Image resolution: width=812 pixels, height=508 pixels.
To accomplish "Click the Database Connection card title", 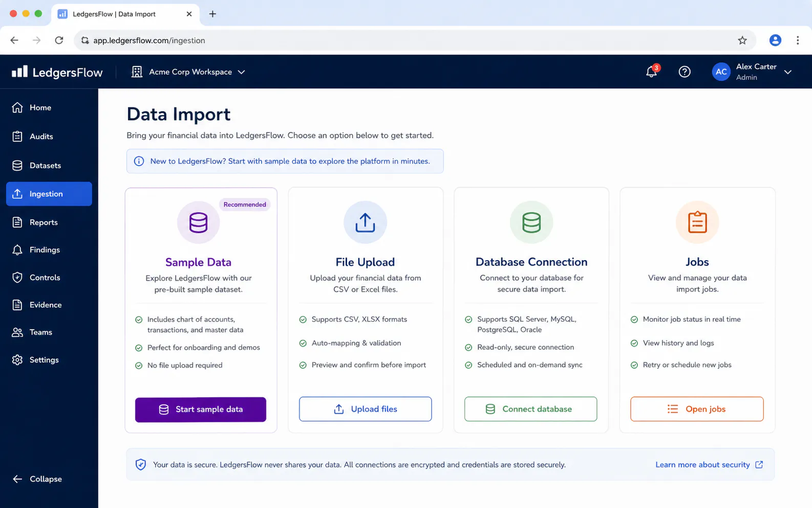I will pyautogui.click(x=531, y=262).
